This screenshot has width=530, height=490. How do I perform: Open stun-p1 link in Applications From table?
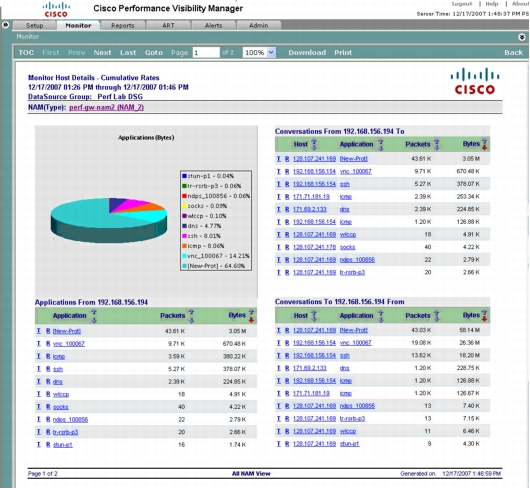click(63, 445)
